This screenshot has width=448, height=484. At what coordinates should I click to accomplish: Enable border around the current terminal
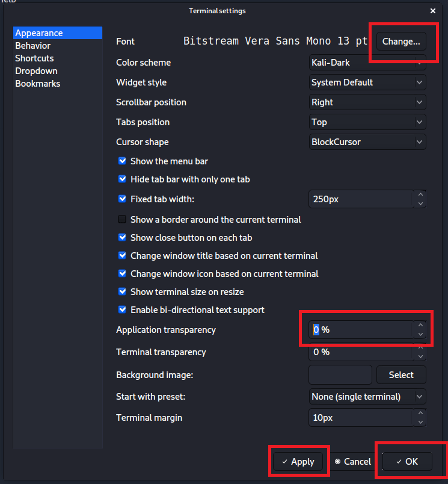point(123,220)
